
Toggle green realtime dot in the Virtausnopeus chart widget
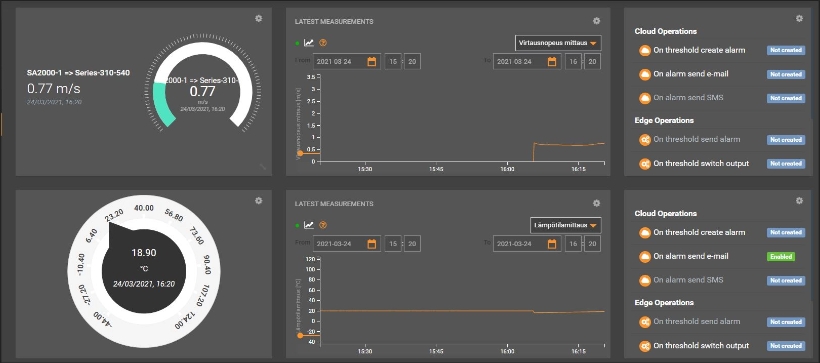click(298, 43)
